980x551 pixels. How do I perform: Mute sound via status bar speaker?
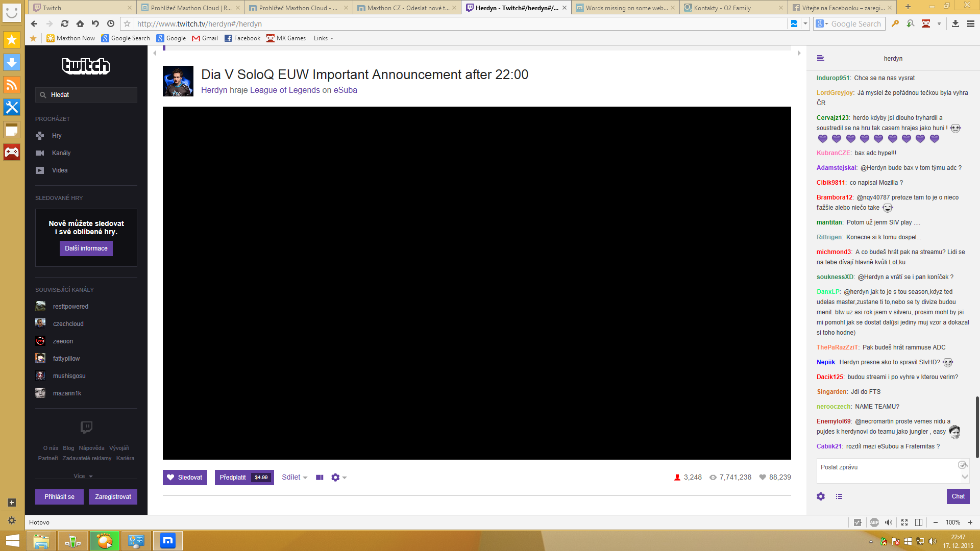click(x=889, y=522)
